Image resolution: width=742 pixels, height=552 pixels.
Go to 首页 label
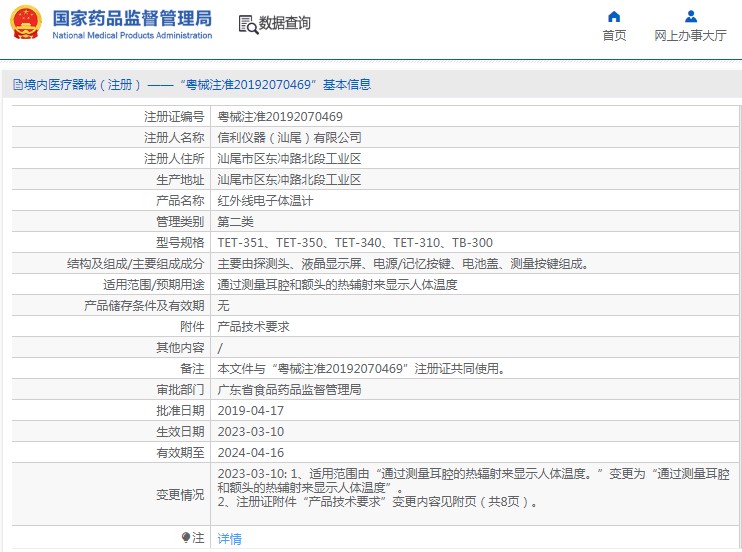coord(614,36)
